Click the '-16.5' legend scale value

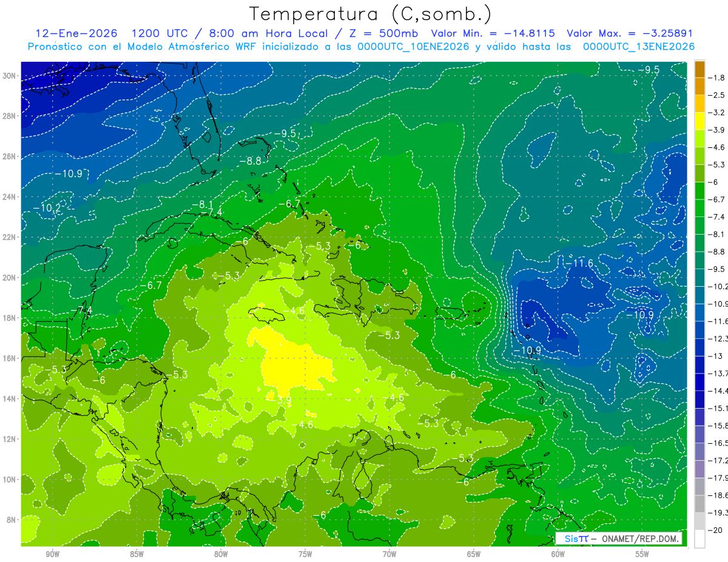click(719, 444)
